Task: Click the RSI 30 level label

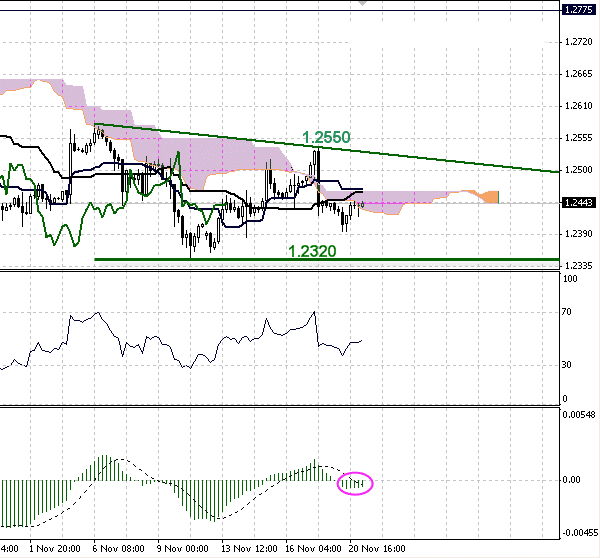Action: pos(567,365)
